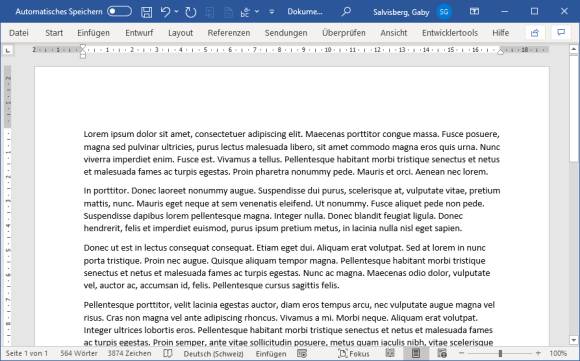Screen dimensions: 580x361
Task: Switch to Web Layout view icon
Action: [x=442, y=353]
